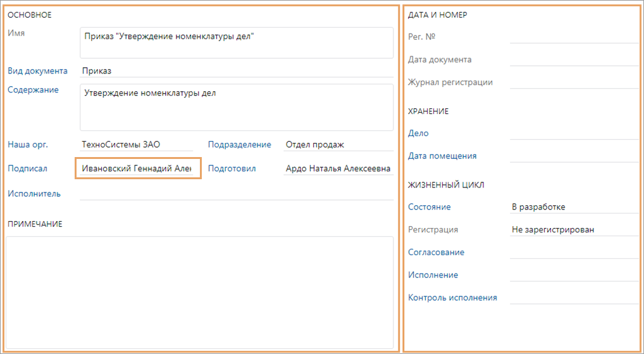Click the Имя document name text field
This screenshot has width=644, height=354.
click(x=237, y=42)
